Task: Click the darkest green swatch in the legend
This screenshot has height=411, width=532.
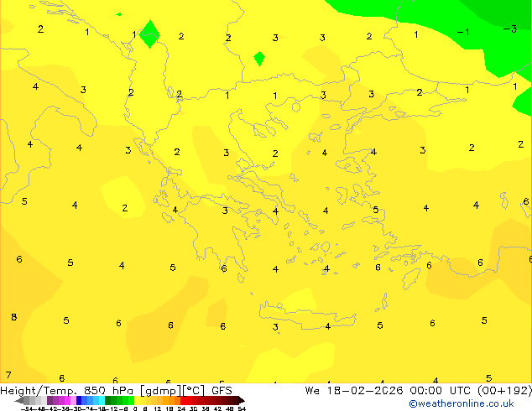Action: 108,400
